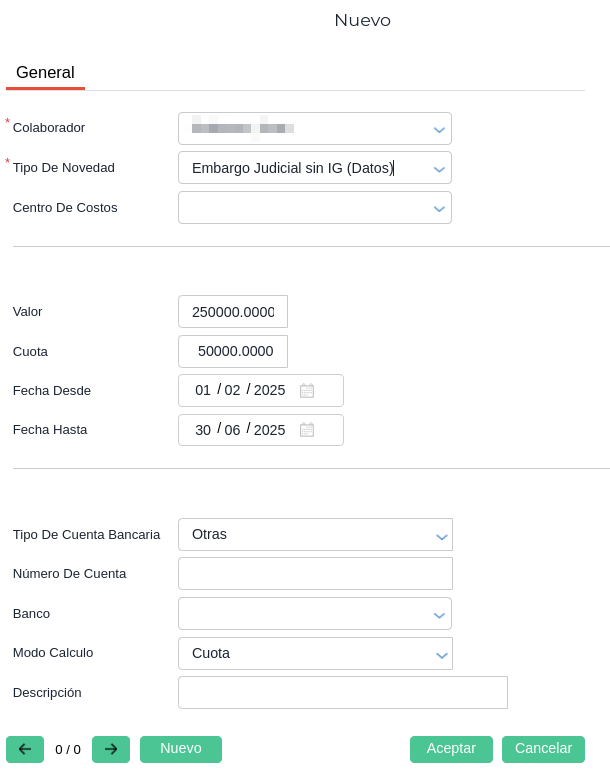Select the year in Fecha Hasta
Screen dimensions: 610x776
coord(270,430)
